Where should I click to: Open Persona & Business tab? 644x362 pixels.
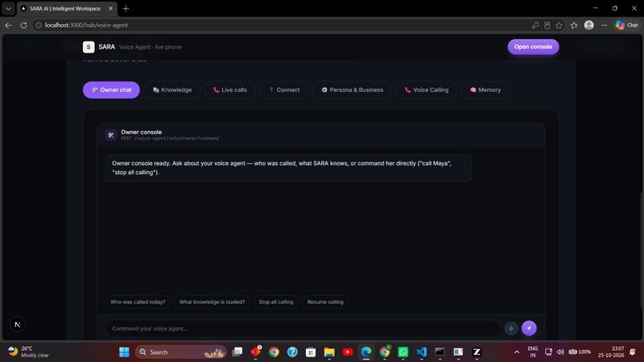tap(352, 90)
